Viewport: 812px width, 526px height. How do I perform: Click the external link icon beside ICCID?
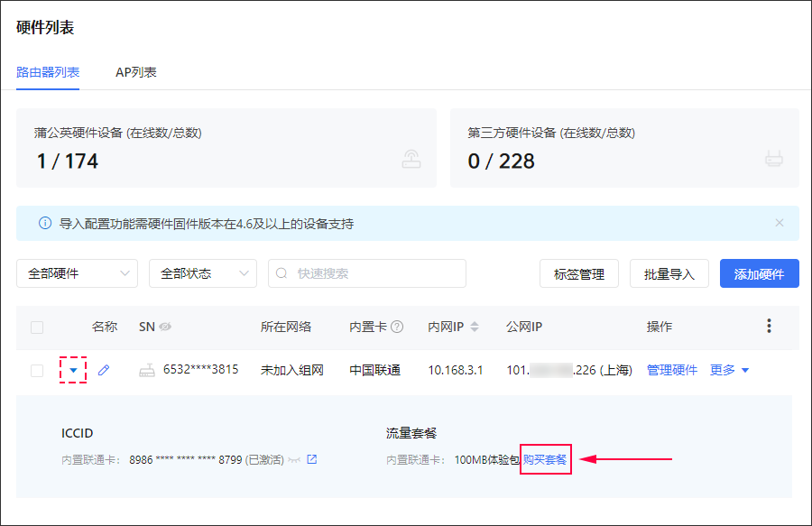coord(312,459)
